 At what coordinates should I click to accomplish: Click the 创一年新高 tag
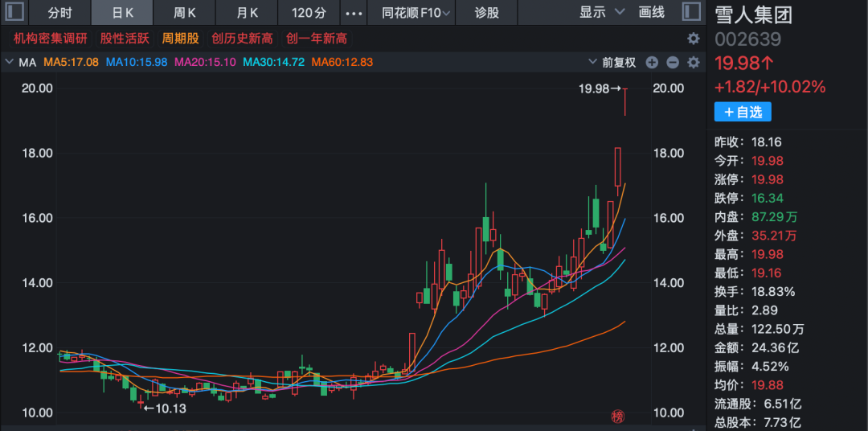[x=317, y=39]
